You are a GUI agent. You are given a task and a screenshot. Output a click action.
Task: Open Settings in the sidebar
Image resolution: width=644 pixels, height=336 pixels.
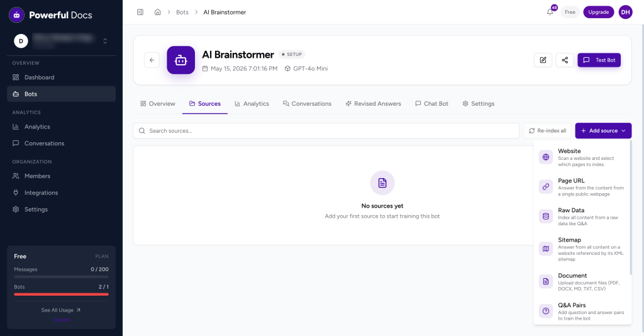click(x=61, y=209)
